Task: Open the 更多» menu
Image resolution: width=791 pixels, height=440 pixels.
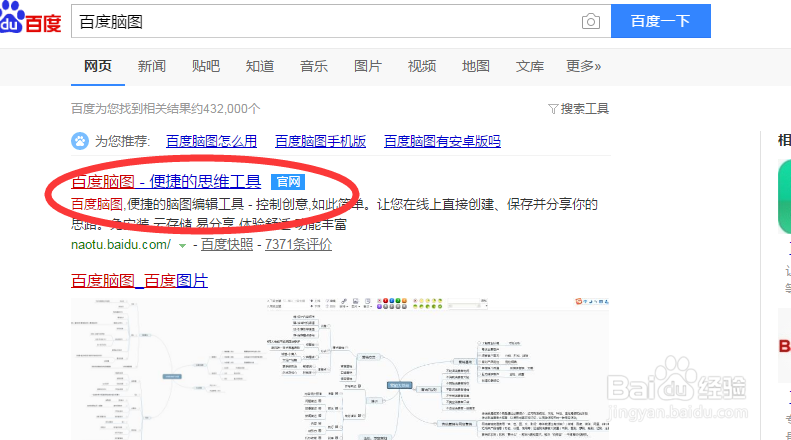Action: click(584, 66)
